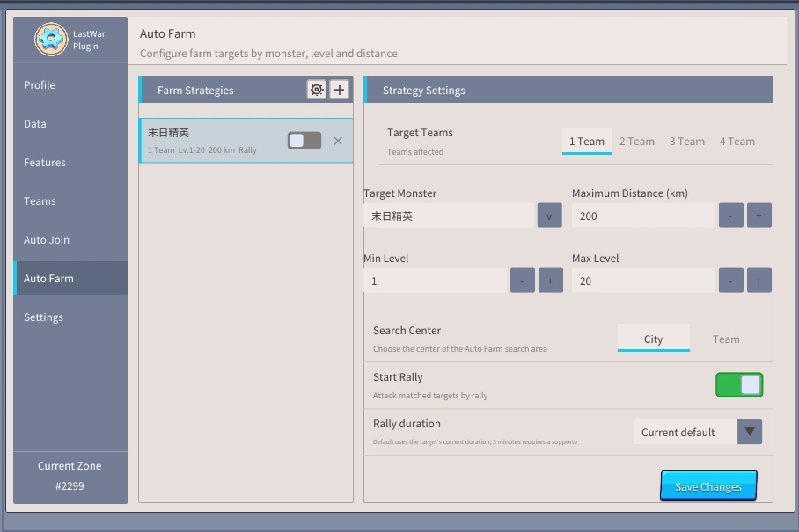Click the Save Changes button
The width and height of the screenshot is (799, 532).
708,486
